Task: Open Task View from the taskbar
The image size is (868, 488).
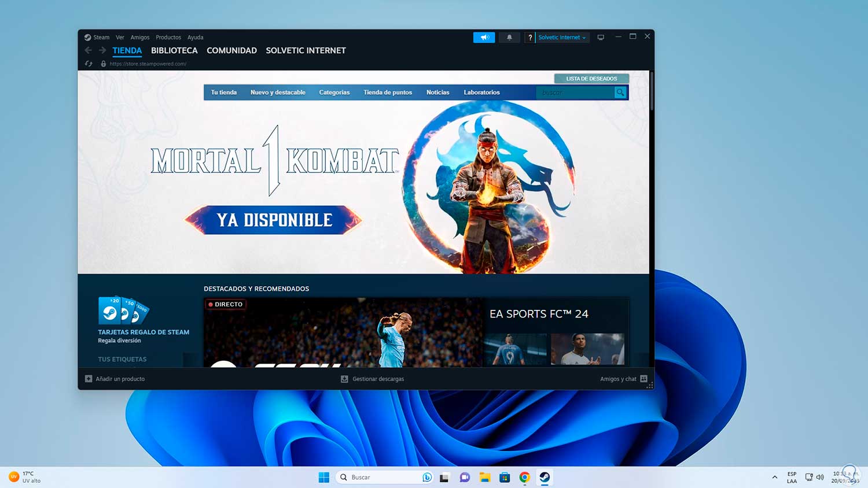Action: (x=444, y=477)
